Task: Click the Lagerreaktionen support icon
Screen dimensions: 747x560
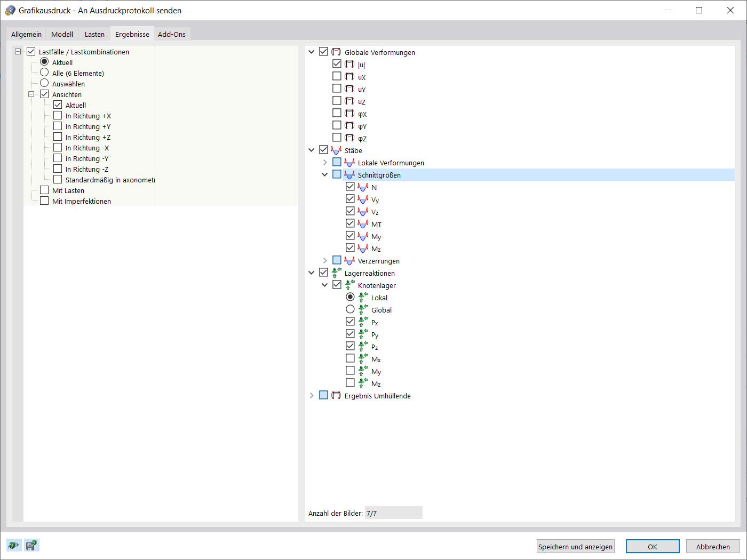Action: [x=336, y=273]
